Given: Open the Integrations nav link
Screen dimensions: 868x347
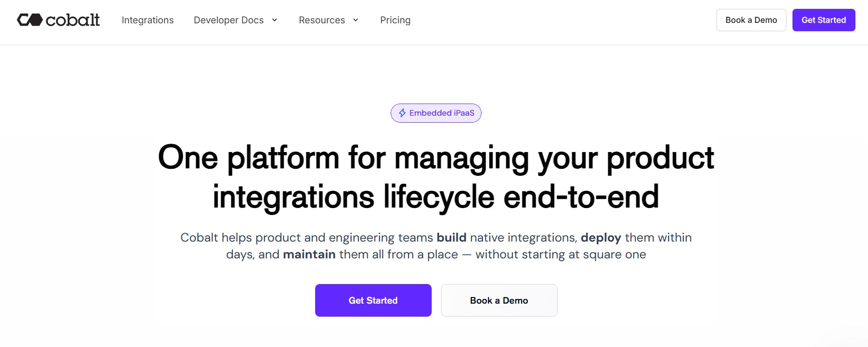Looking at the screenshot, I should [x=148, y=20].
